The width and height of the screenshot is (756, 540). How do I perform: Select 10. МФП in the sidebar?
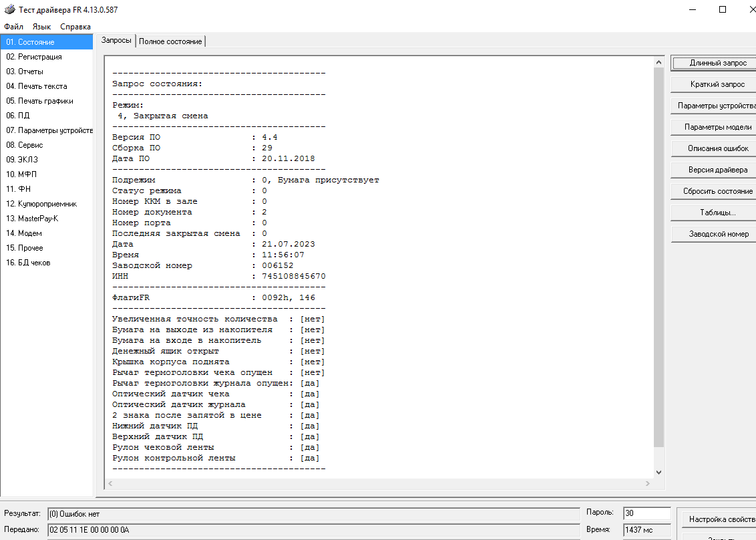(x=47, y=174)
